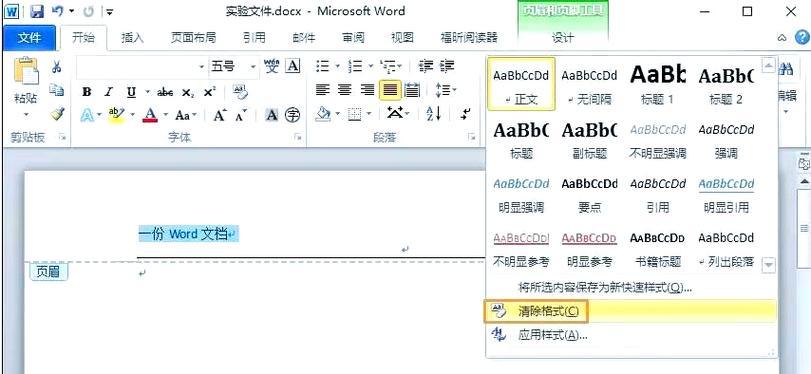Grow font size with the larger A

(x=219, y=115)
